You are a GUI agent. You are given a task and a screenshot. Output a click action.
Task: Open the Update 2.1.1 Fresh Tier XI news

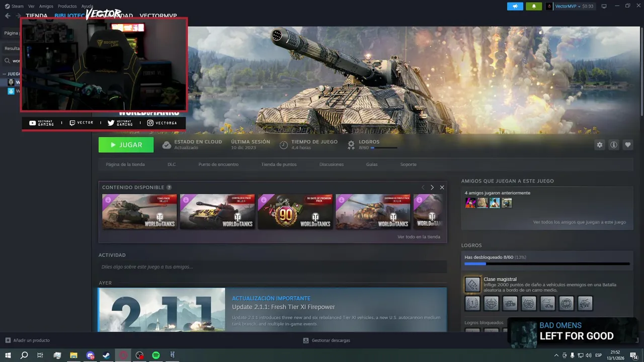point(283,307)
